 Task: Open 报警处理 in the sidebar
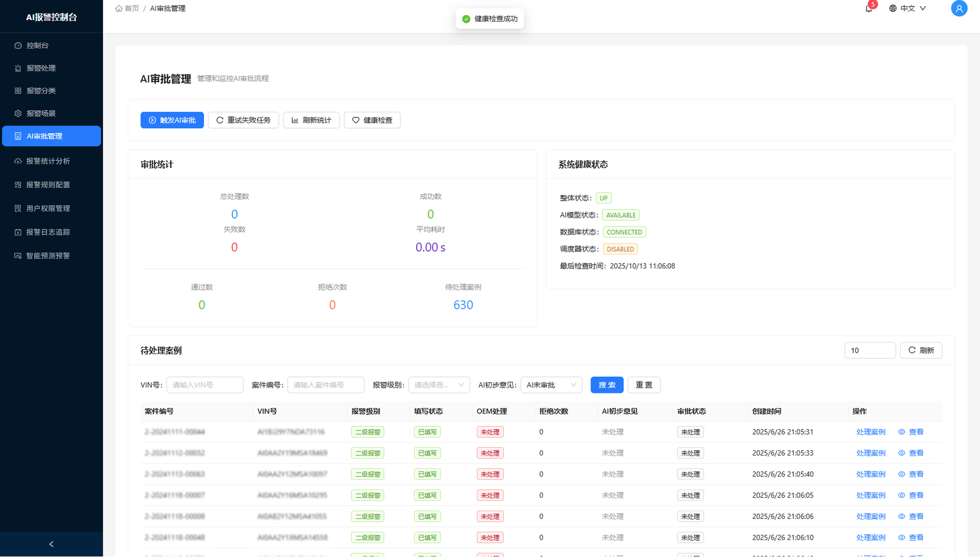[x=41, y=68]
